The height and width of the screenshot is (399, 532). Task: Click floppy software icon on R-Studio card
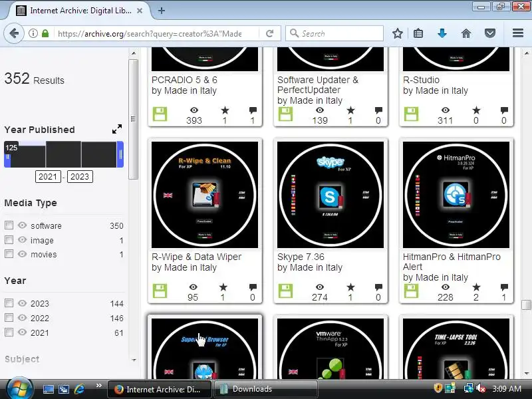411,114
